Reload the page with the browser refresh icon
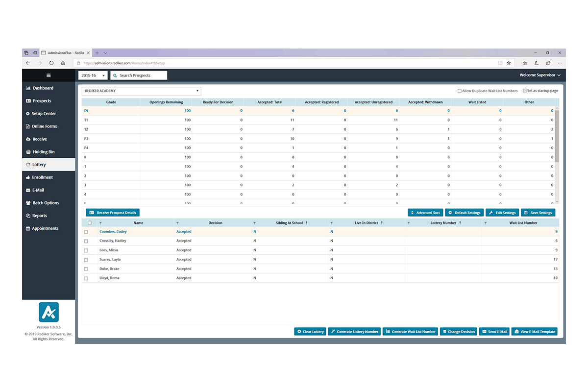 click(x=51, y=63)
